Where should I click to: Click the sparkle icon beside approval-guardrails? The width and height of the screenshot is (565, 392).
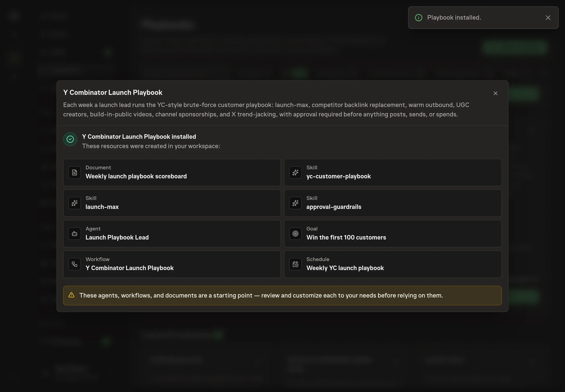pyautogui.click(x=295, y=203)
